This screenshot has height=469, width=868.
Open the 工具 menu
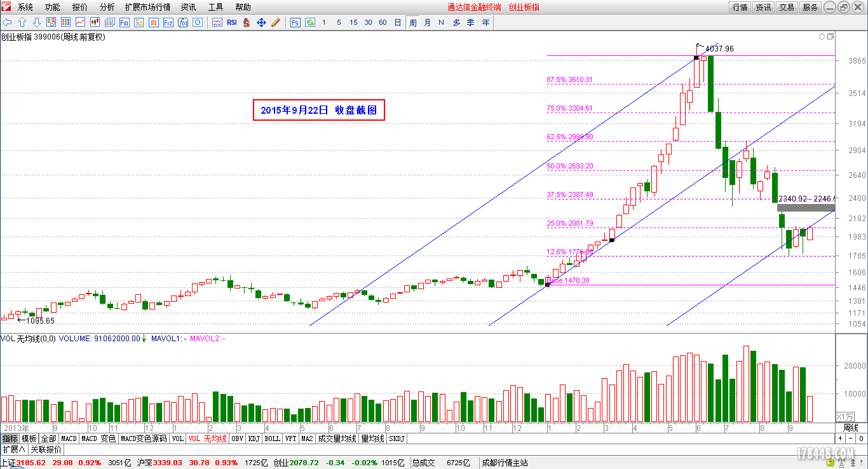(x=216, y=7)
